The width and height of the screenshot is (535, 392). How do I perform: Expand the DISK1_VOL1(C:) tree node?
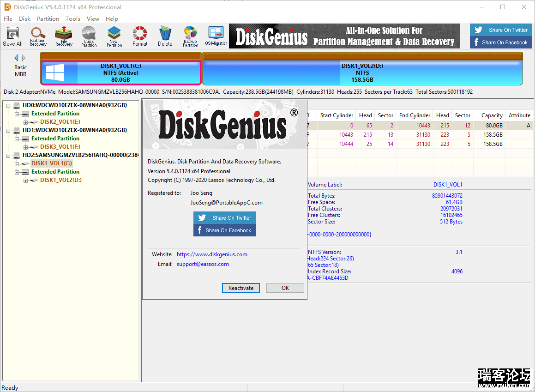coord(17,164)
